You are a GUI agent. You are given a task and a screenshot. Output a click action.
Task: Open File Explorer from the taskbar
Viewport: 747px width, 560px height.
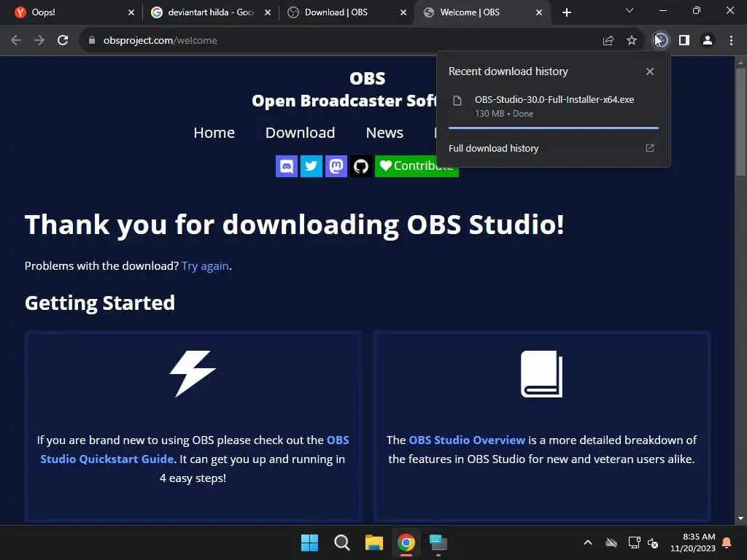374,542
